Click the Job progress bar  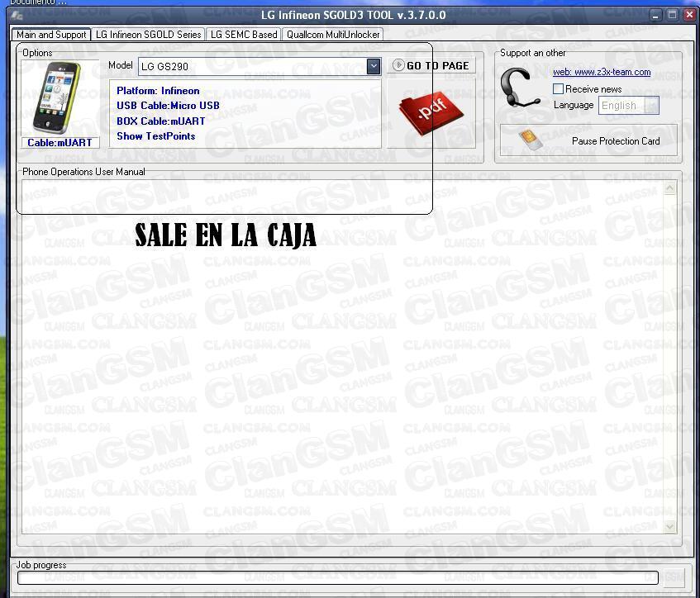[x=338, y=577]
